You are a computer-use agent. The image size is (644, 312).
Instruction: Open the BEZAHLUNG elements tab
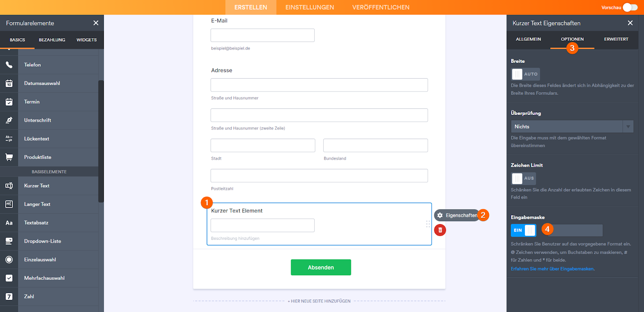[52, 40]
